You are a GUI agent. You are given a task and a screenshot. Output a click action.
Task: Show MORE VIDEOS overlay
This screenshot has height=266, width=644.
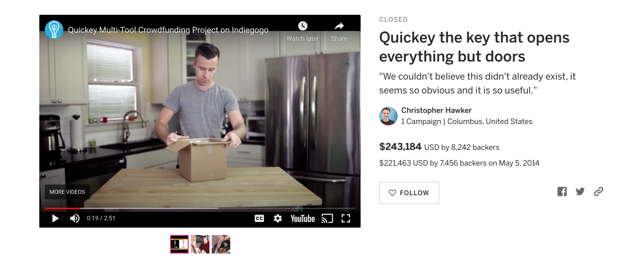(x=67, y=192)
